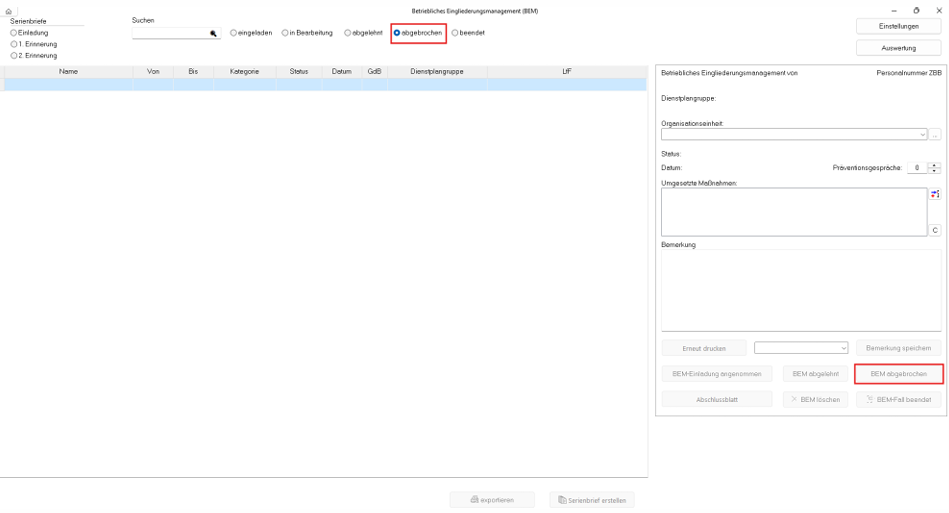The width and height of the screenshot is (949, 513).
Task: Select the 2. Erinnerung radio option
Action: pyautogui.click(x=34, y=56)
